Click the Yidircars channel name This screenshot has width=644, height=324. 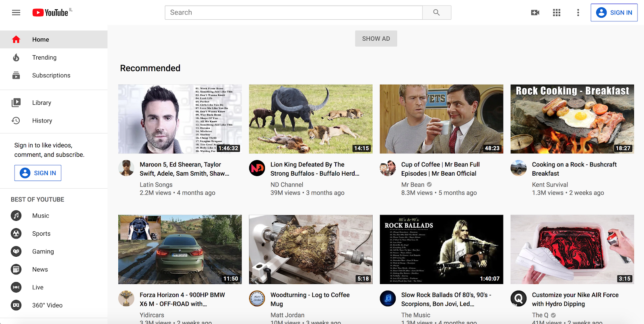(152, 315)
